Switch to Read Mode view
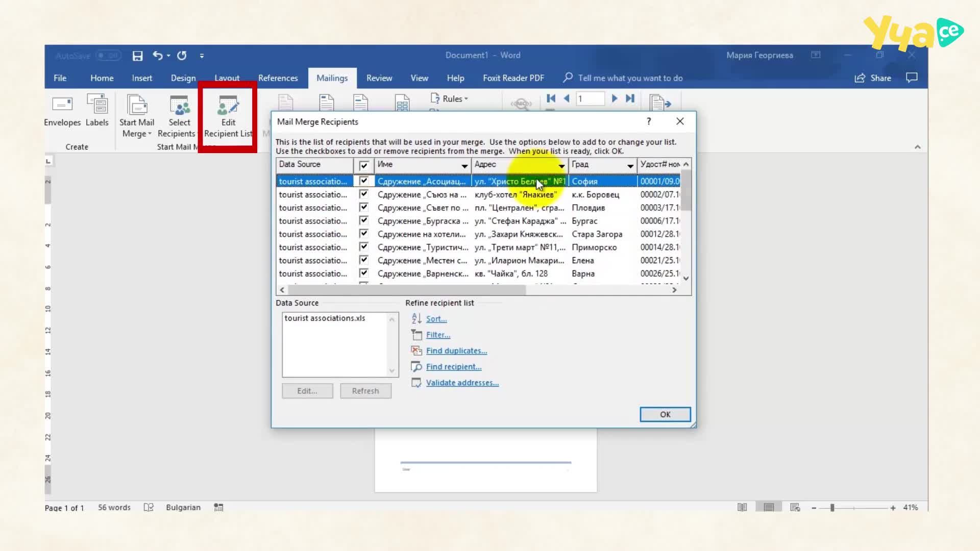The width and height of the screenshot is (980, 551). tap(742, 507)
